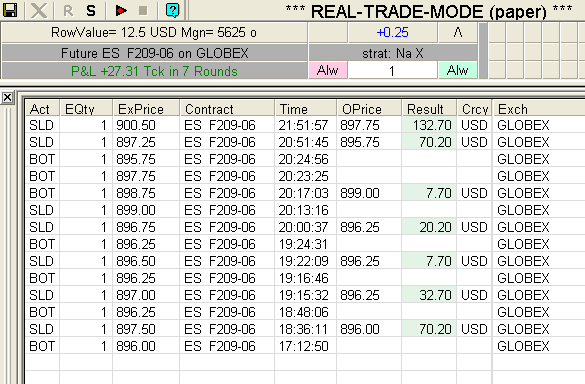Image resolution: width=585 pixels, height=384 pixels.
Task: Select the time cell 20:00:37
Action: point(306,227)
